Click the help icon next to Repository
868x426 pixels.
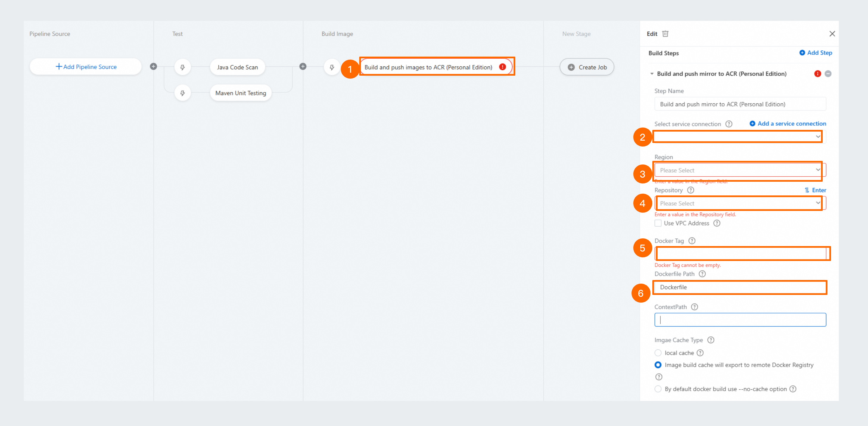[x=691, y=190]
